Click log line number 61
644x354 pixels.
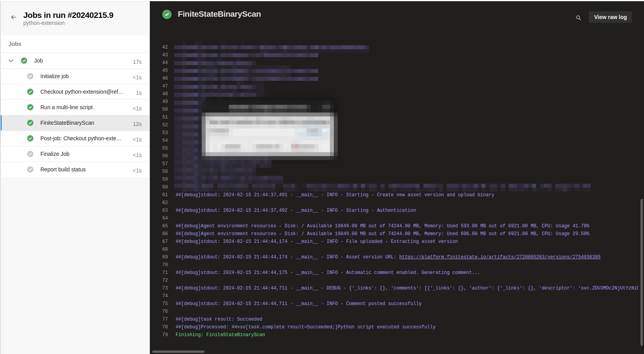(165, 194)
